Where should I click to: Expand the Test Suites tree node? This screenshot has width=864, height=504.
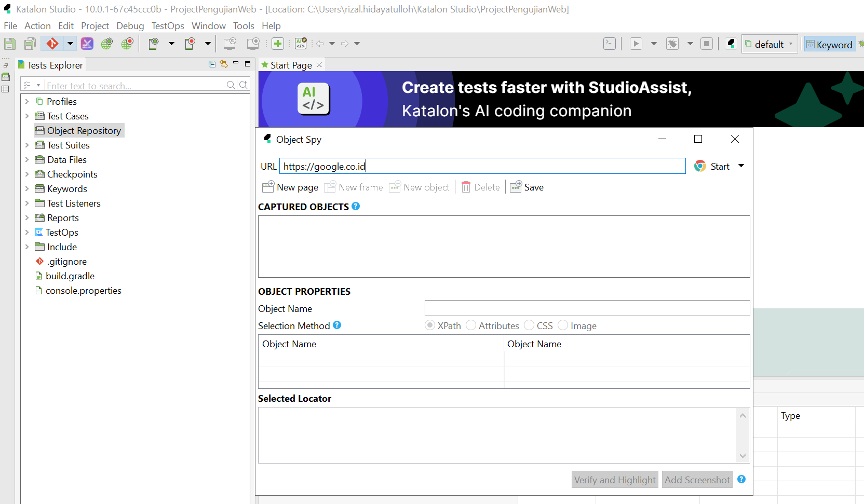point(27,145)
